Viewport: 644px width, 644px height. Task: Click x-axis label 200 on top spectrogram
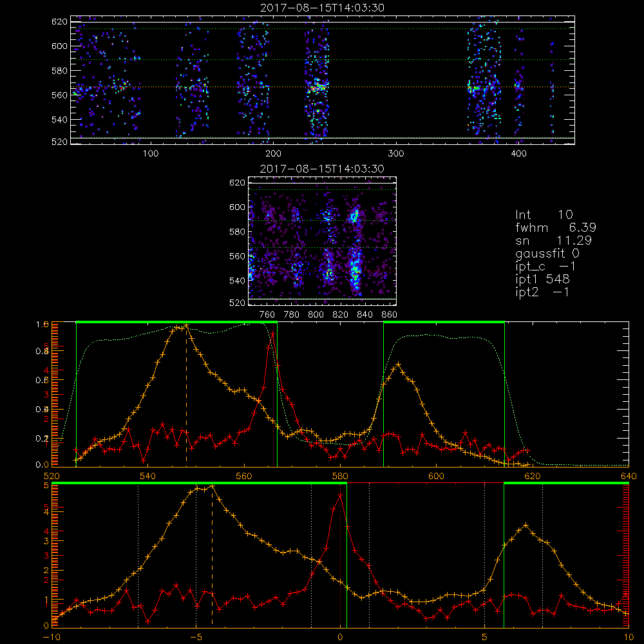pos(273,154)
